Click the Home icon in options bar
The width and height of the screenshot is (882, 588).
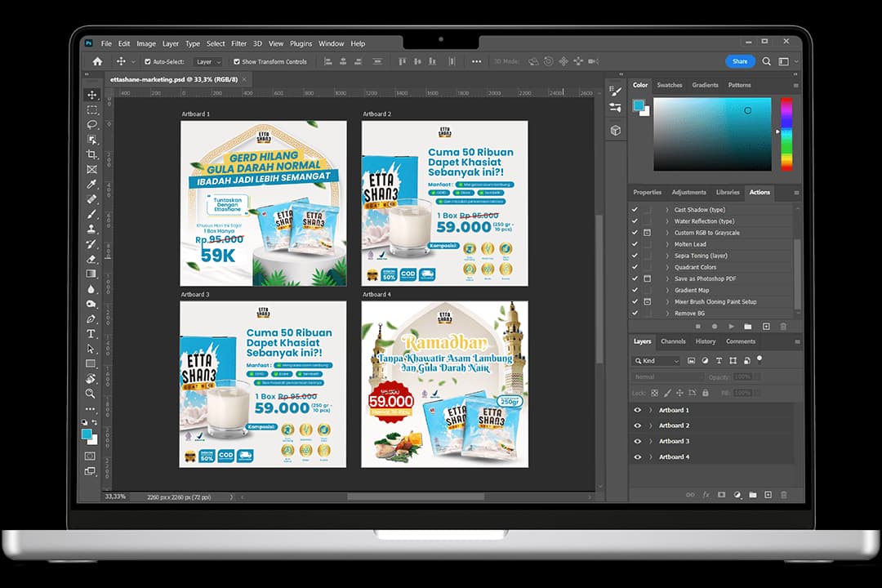click(x=97, y=61)
